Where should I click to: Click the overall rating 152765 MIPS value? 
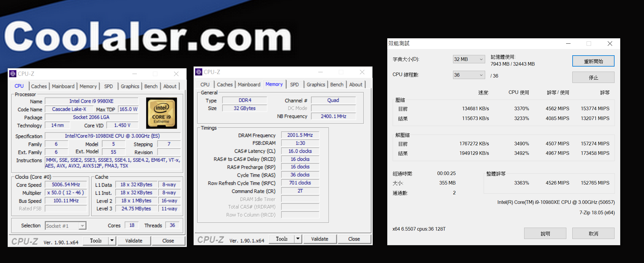pos(595,183)
